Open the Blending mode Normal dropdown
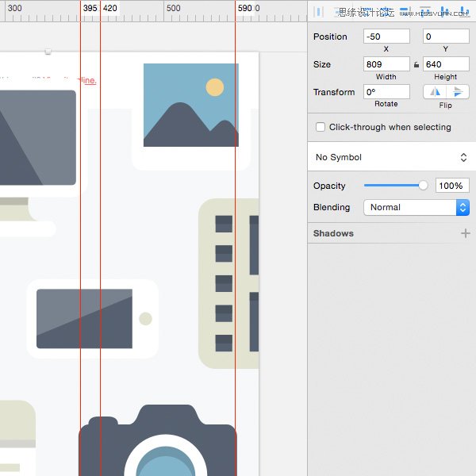The height and width of the screenshot is (476, 476). pyautogui.click(x=416, y=207)
